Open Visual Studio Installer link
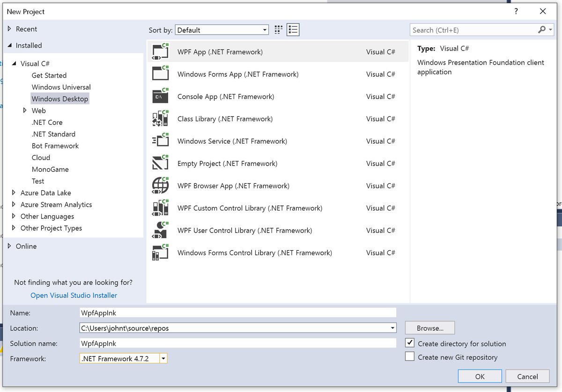 pos(74,295)
